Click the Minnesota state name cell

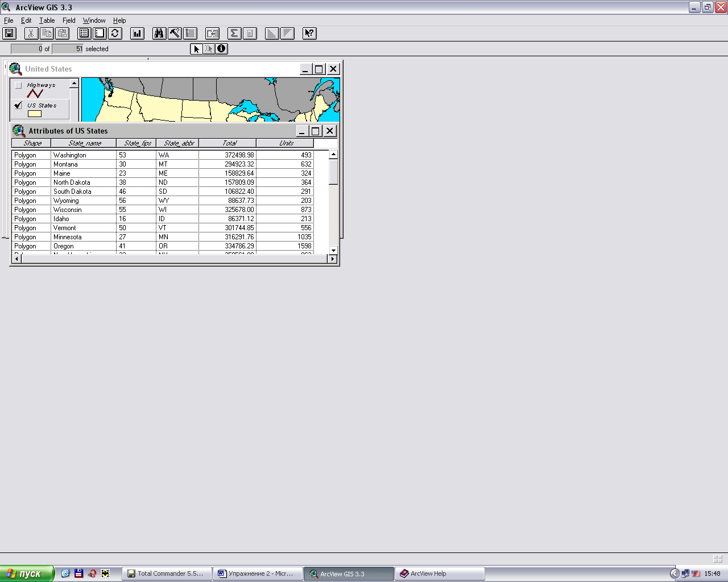(x=84, y=237)
